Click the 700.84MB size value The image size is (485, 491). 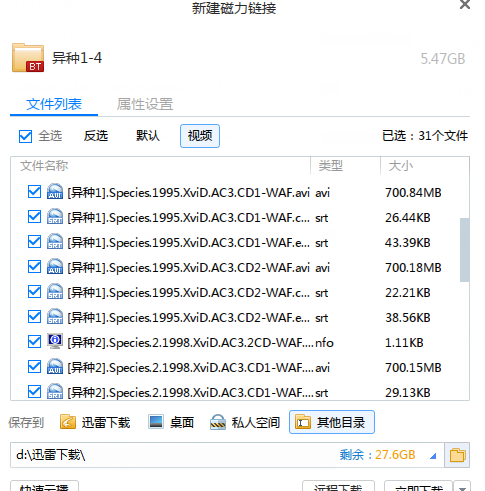(x=413, y=193)
